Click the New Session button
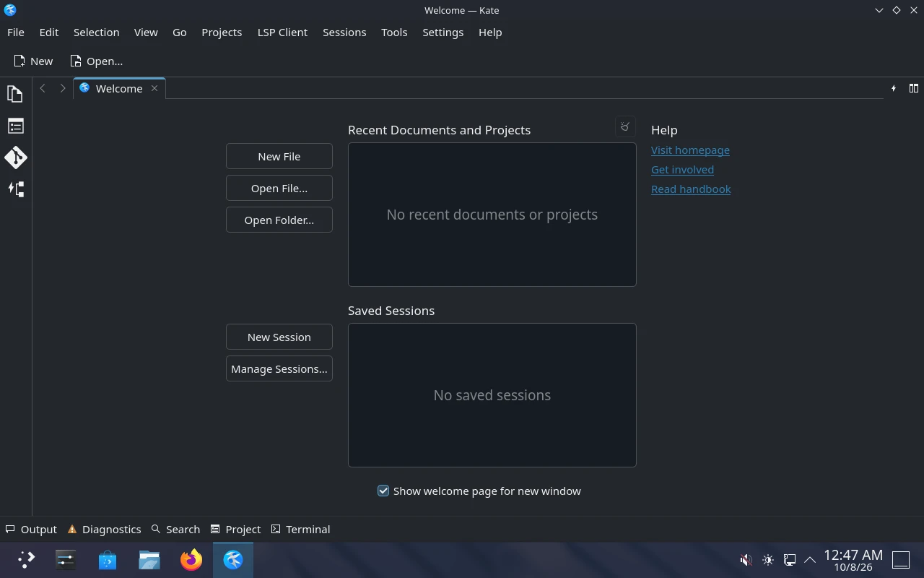The width and height of the screenshot is (924, 578). pos(279,337)
